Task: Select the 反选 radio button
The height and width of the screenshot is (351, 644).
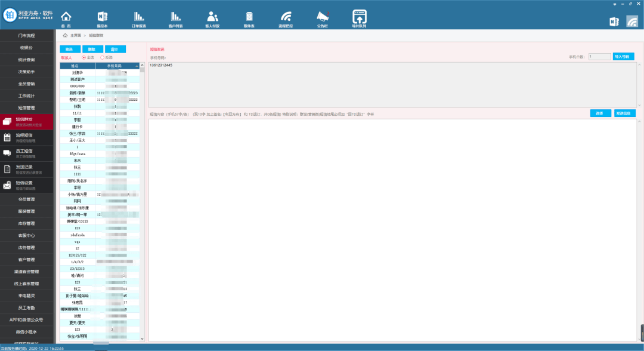Action: (102, 57)
